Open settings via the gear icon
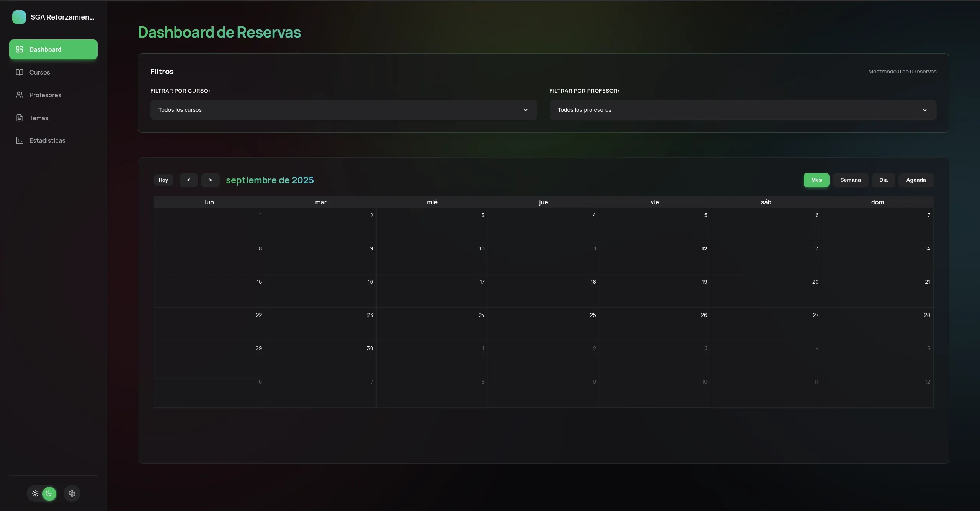 [72, 493]
